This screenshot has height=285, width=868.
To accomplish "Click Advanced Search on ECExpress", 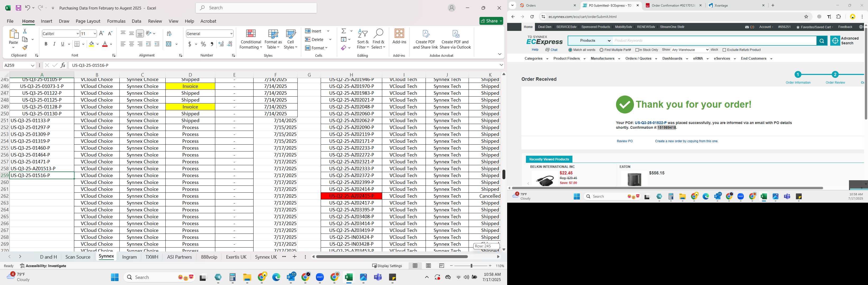I will (x=845, y=41).
